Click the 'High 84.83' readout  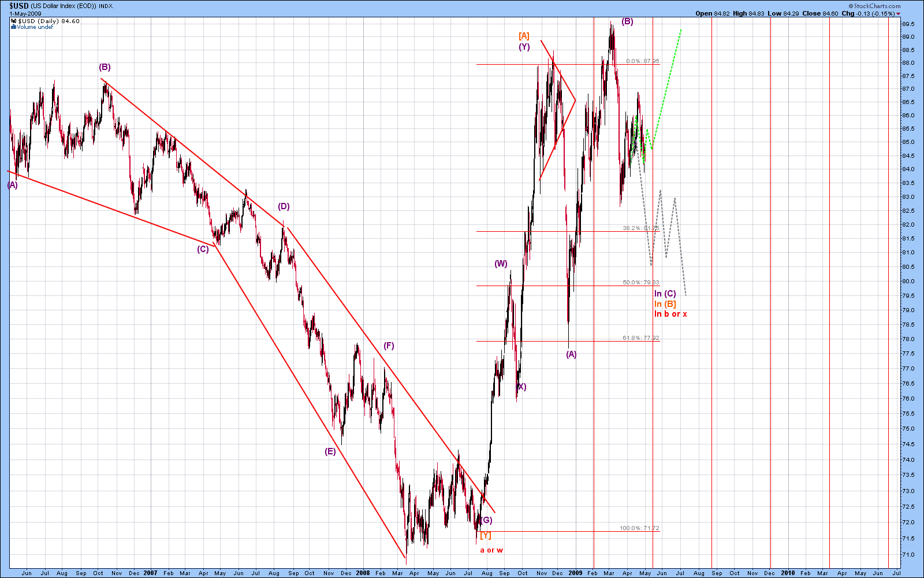point(748,13)
